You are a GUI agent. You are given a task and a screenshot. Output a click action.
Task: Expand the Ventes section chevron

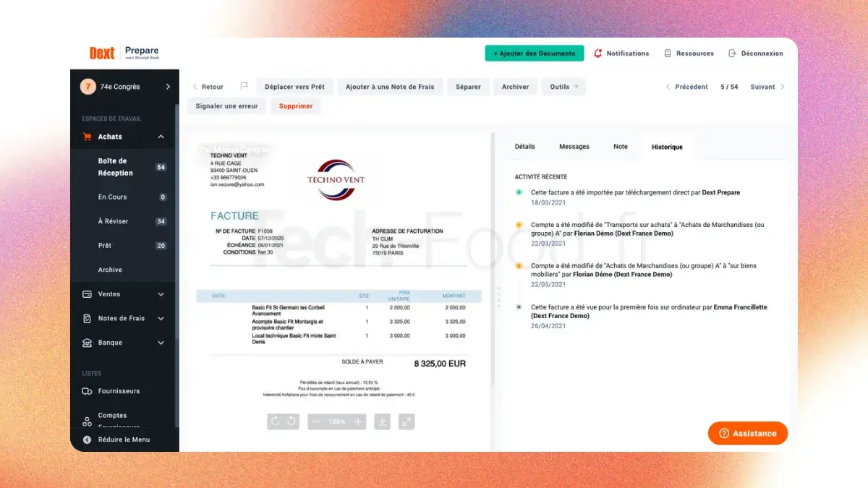(161, 294)
